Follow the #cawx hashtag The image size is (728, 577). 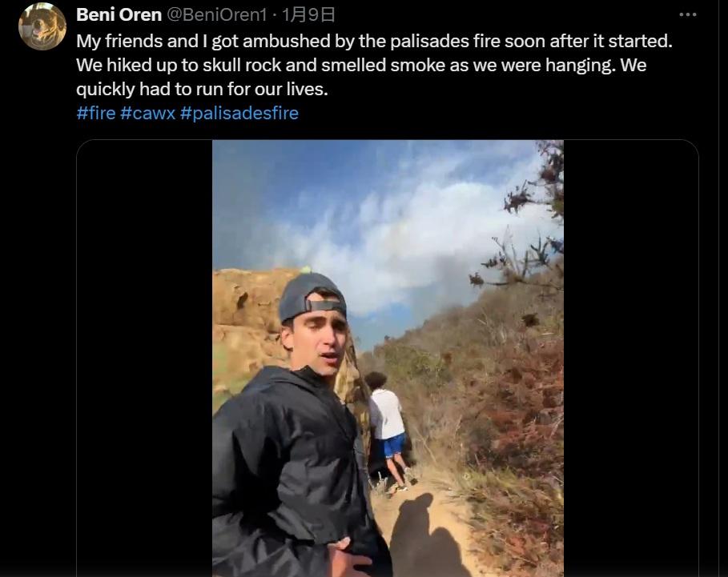tap(147, 113)
